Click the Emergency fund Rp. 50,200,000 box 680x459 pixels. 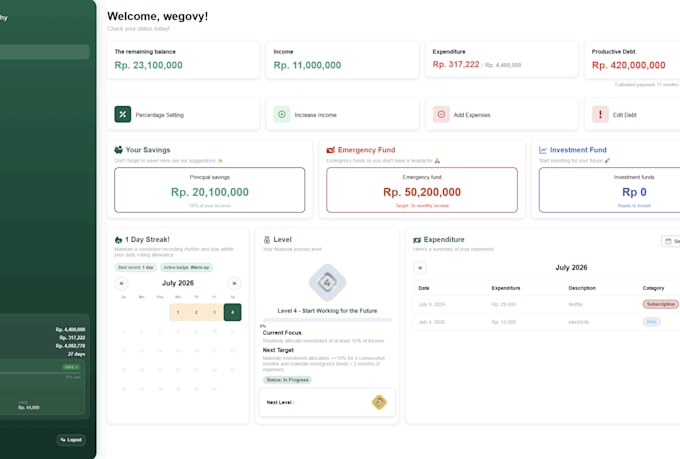422,190
